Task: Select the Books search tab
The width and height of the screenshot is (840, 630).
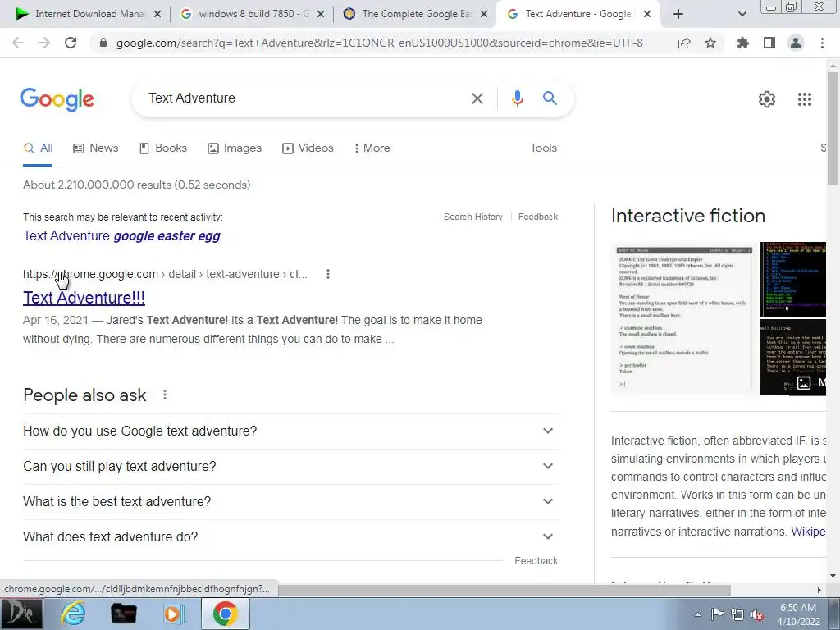Action: click(163, 148)
